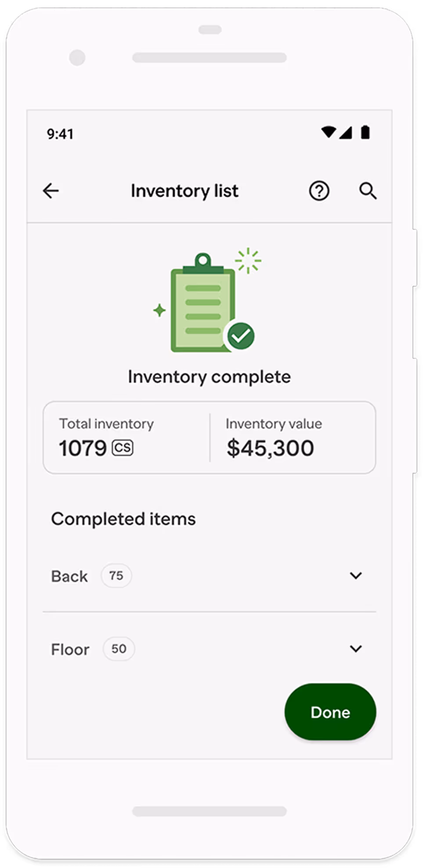Screen dimensions: 423x868
Task: Open the Floor section dropdown arrow
Action: [356, 649]
